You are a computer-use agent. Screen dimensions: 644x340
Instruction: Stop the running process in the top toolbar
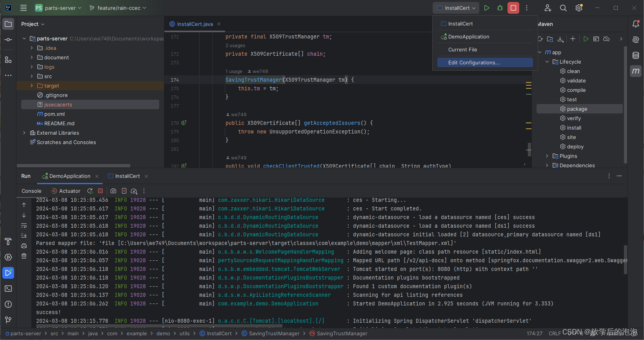(x=513, y=8)
